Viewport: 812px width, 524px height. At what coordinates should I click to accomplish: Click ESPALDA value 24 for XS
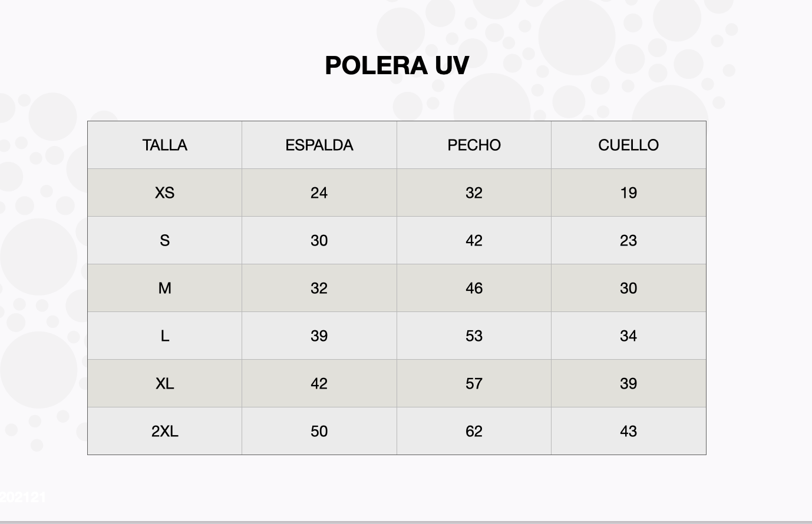[319, 193]
